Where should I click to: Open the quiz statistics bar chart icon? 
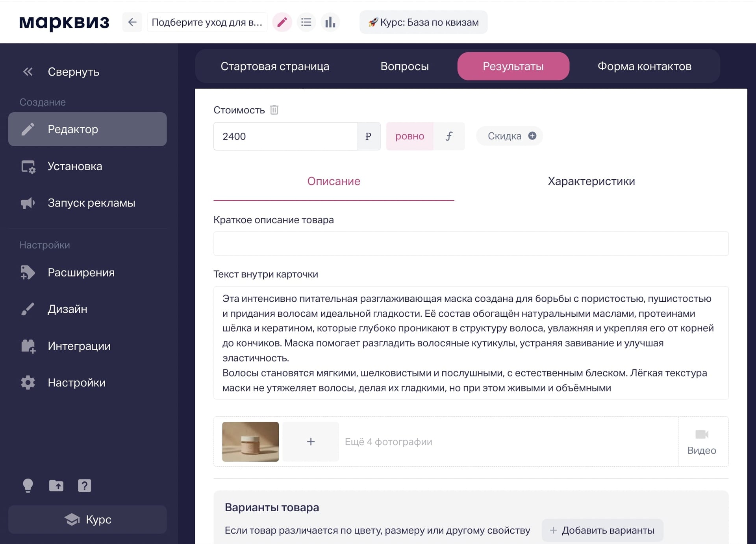[x=330, y=22]
